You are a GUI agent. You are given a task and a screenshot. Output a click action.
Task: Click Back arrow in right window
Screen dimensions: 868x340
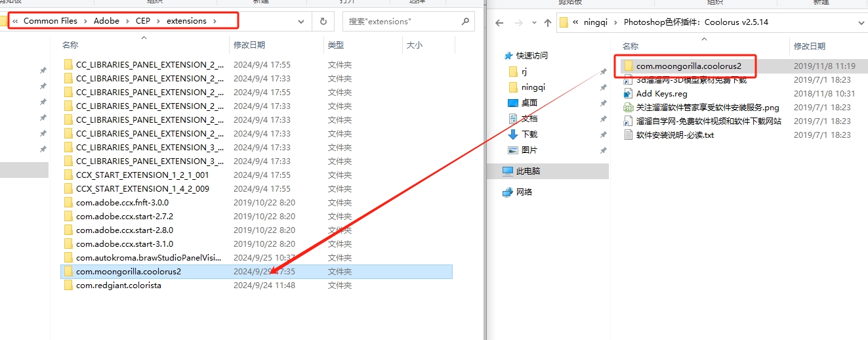coord(499,22)
